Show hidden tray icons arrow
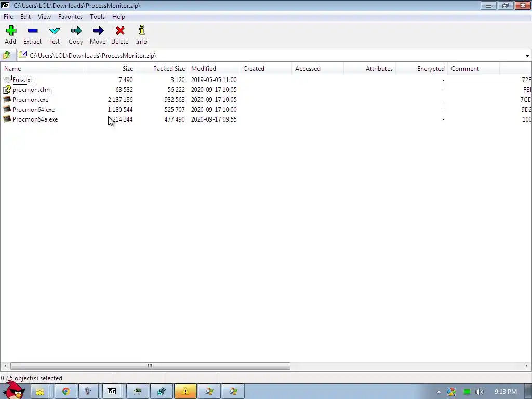532x399 pixels. (x=438, y=392)
